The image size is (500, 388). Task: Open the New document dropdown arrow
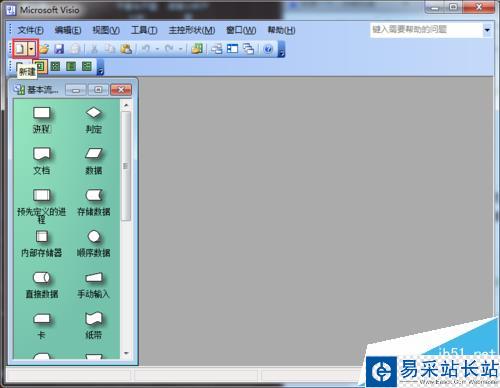tap(31, 49)
